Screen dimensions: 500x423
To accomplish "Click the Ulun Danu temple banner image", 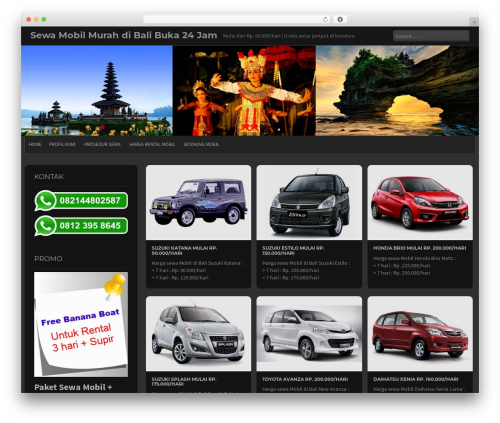I will 97,91.
